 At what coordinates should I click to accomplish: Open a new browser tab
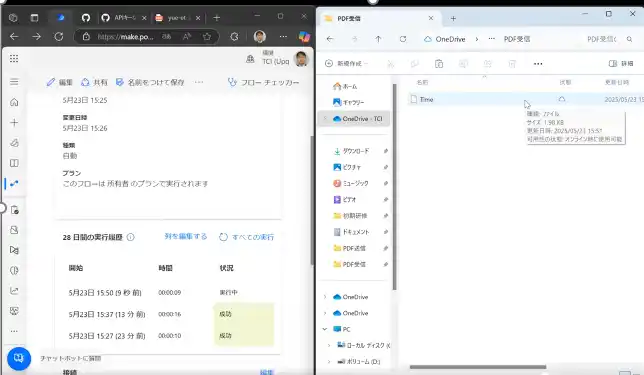(217, 18)
